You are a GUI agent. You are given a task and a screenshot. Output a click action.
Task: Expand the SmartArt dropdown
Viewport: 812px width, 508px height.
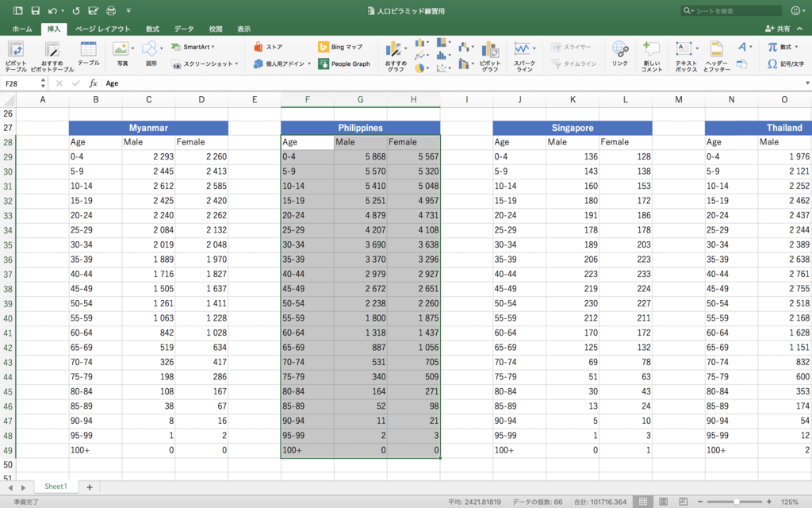click(213, 47)
